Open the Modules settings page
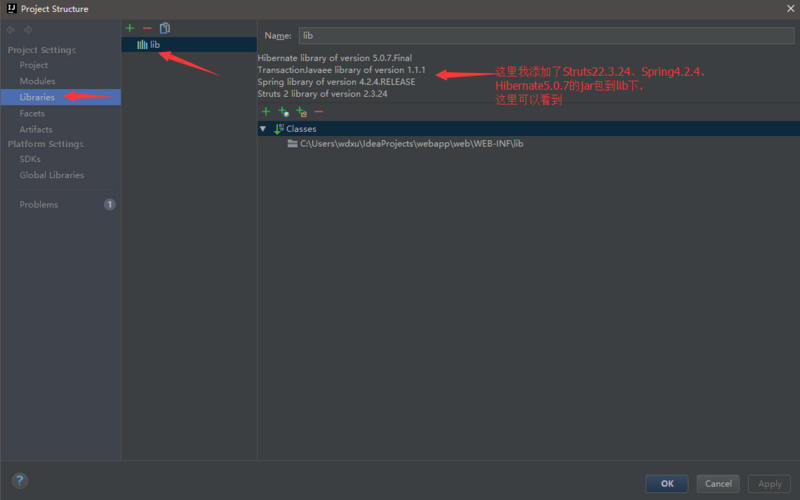The height and width of the screenshot is (500, 800). [x=37, y=81]
